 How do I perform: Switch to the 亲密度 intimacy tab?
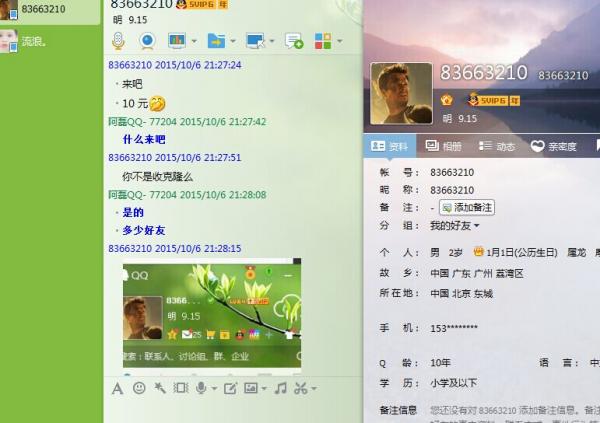pos(553,146)
